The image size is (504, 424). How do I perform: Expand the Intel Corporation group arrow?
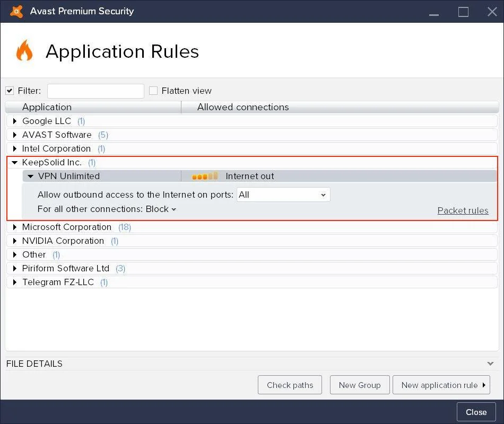click(15, 148)
